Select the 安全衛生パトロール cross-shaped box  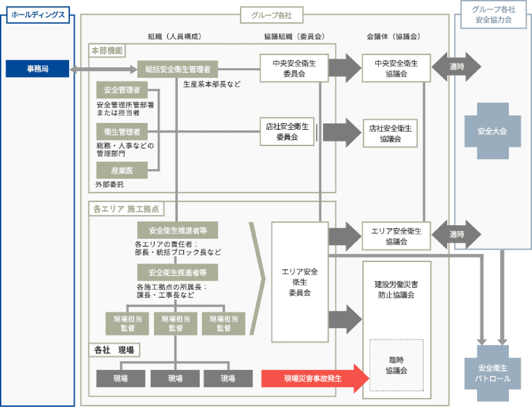(493, 373)
